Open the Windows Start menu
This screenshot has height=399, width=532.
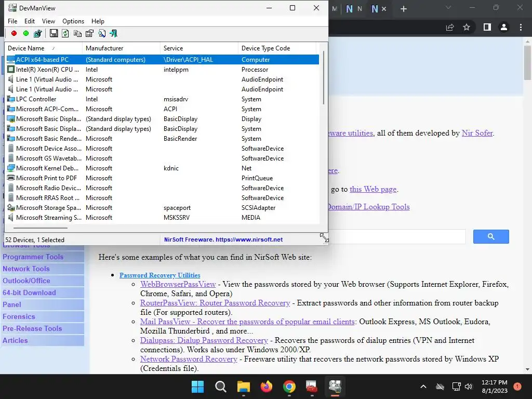pyautogui.click(x=197, y=387)
